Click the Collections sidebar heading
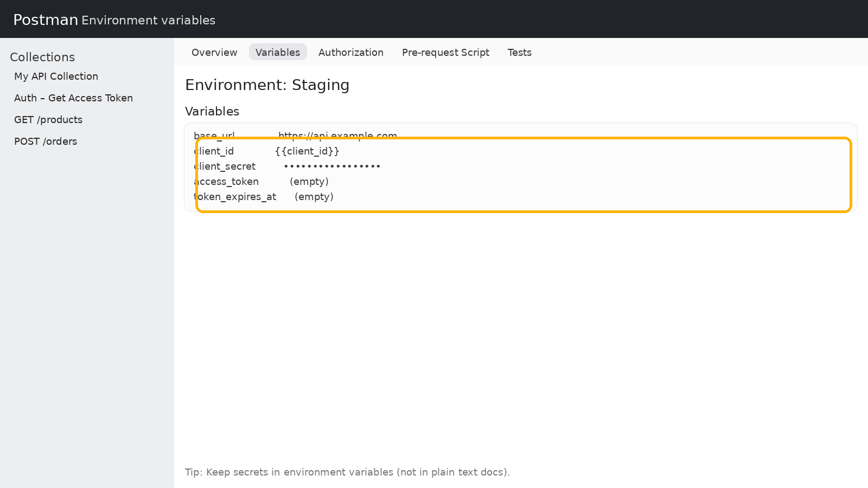 [x=42, y=57]
